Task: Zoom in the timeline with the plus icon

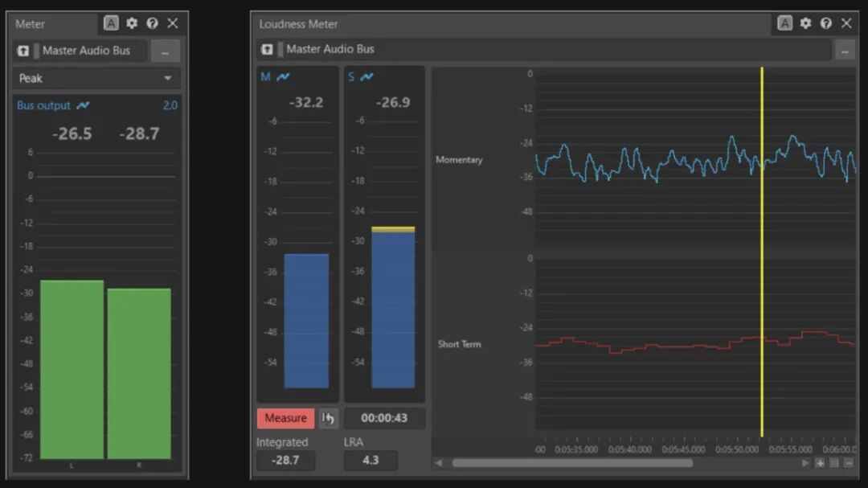Action: [820, 463]
